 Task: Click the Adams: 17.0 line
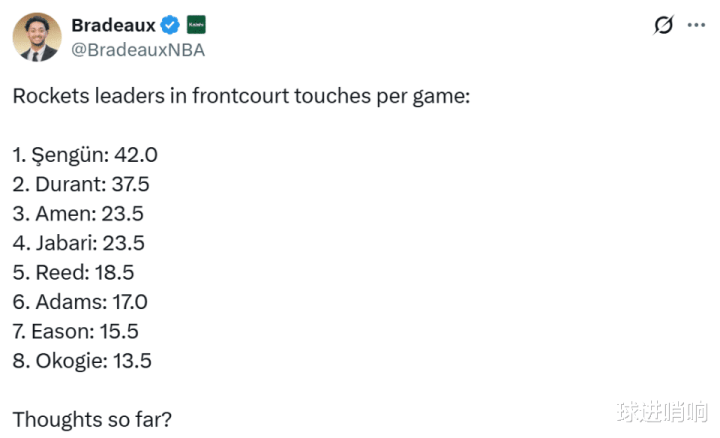80,302
